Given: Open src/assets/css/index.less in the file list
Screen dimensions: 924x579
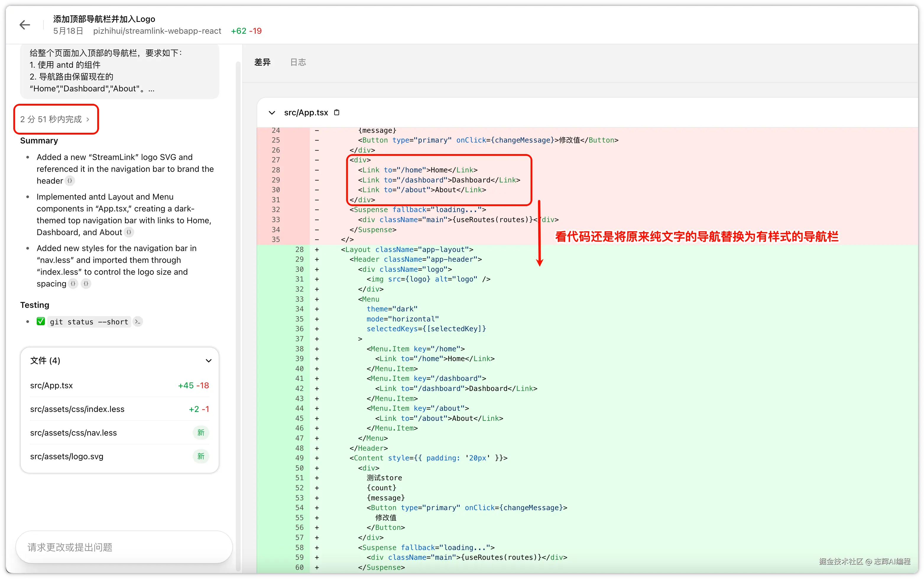Looking at the screenshot, I should tap(77, 409).
